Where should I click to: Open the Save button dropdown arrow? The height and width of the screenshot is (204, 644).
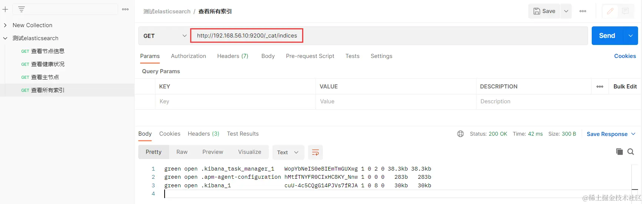click(x=566, y=11)
